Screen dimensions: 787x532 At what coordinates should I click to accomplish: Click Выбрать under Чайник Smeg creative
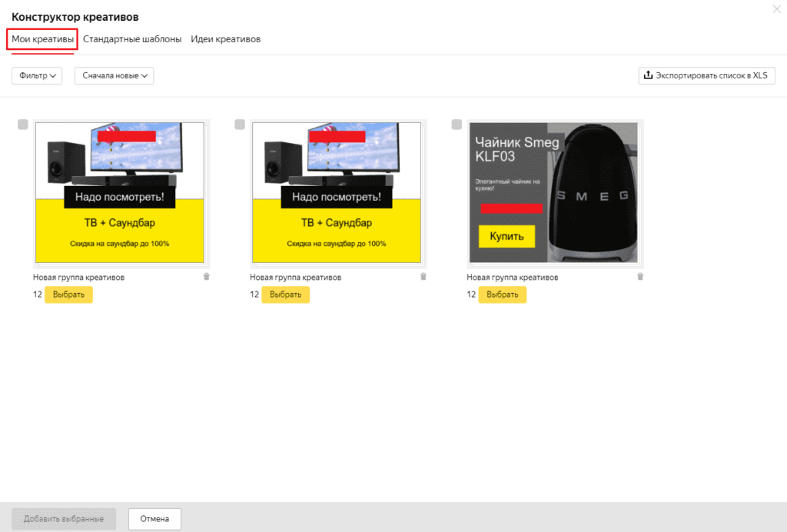pyautogui.click(x=503, y=294)
